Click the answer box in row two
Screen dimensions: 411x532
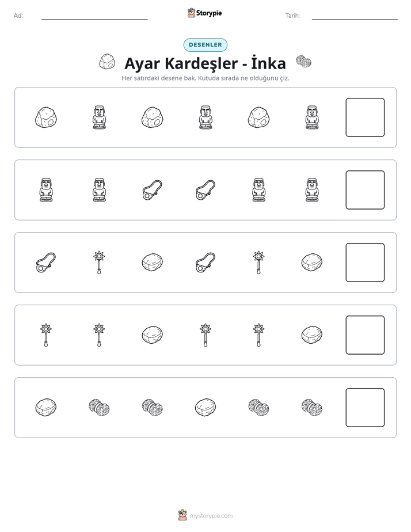point(365,190)
